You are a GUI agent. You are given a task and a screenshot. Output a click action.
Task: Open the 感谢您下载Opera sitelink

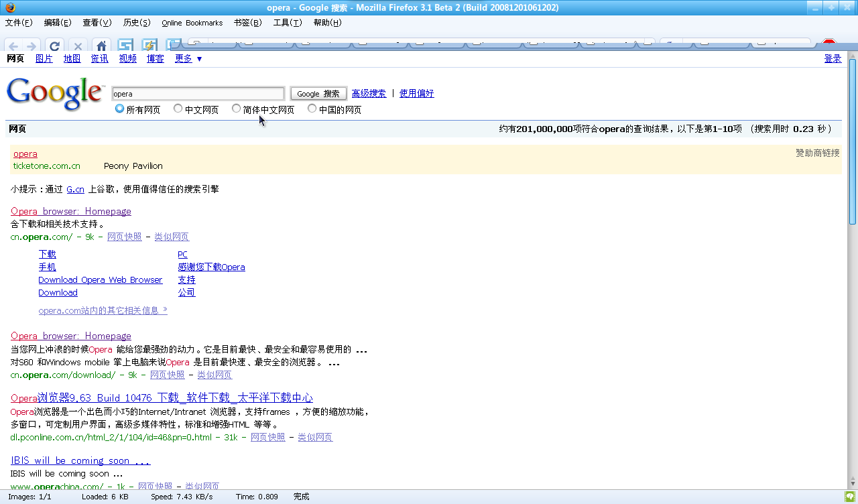[212, 267]
